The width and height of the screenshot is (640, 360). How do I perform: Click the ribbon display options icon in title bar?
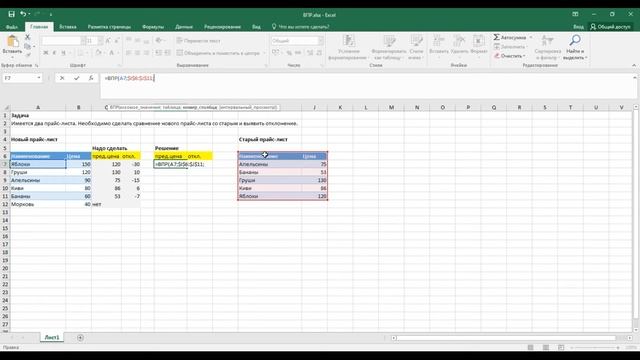(x=575, y=14)
